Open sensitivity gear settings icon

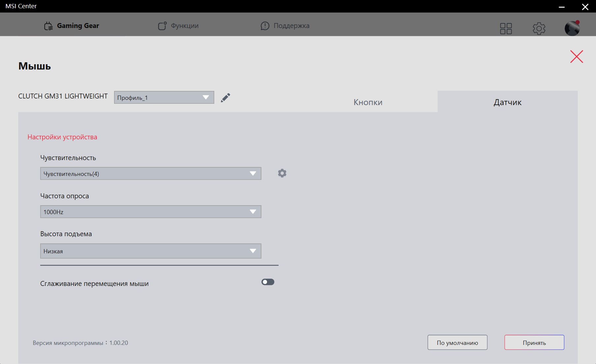[x=282, y=173]
